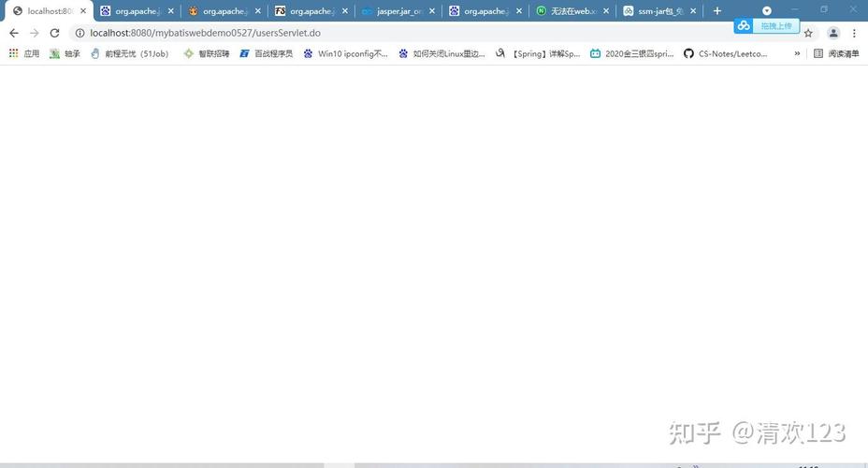
Task: Reload the usersServlet.do page
Action: tap(54, 34)
